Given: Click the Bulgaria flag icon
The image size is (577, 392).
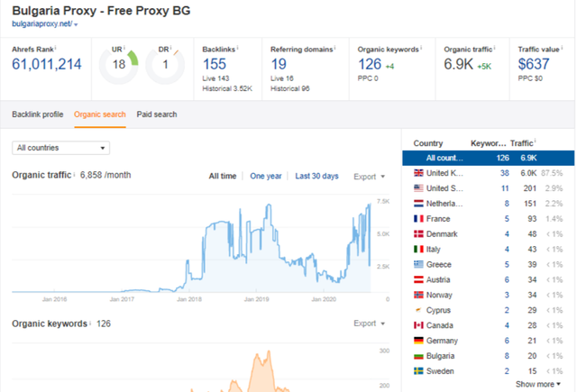Looking at the screenshot, I should [418, 356].
